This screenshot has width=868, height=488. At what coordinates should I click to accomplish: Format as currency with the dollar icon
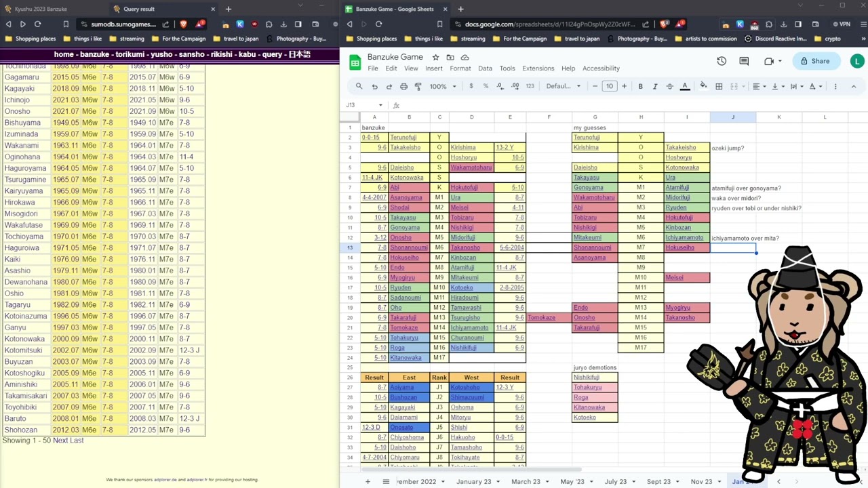coord(471,86)
